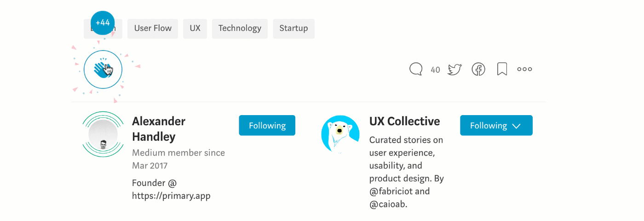Click Alexander Handley's avatar photo
Image resolution: width=644 pixels, height=221 pixels.
[103, 134]
